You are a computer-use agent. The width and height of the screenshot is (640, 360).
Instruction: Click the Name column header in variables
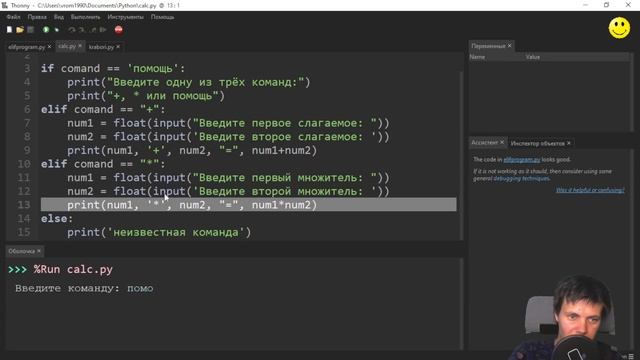coord(477,57)
